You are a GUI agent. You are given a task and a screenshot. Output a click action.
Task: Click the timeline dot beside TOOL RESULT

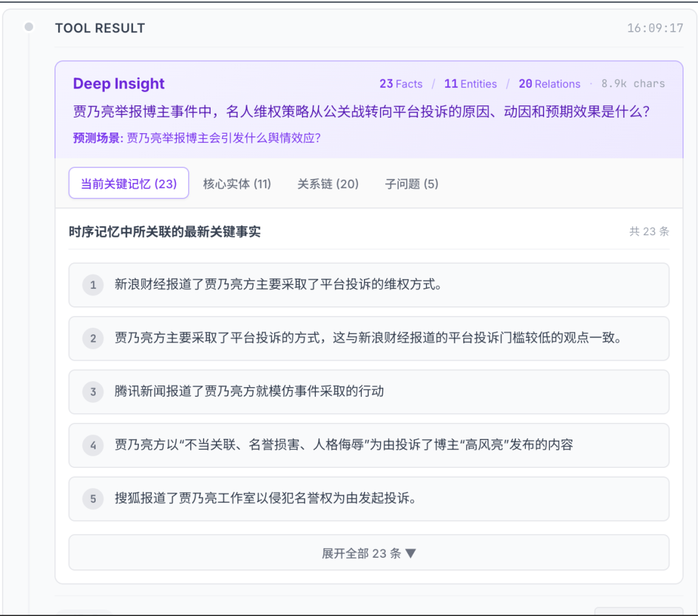(28, 27)
